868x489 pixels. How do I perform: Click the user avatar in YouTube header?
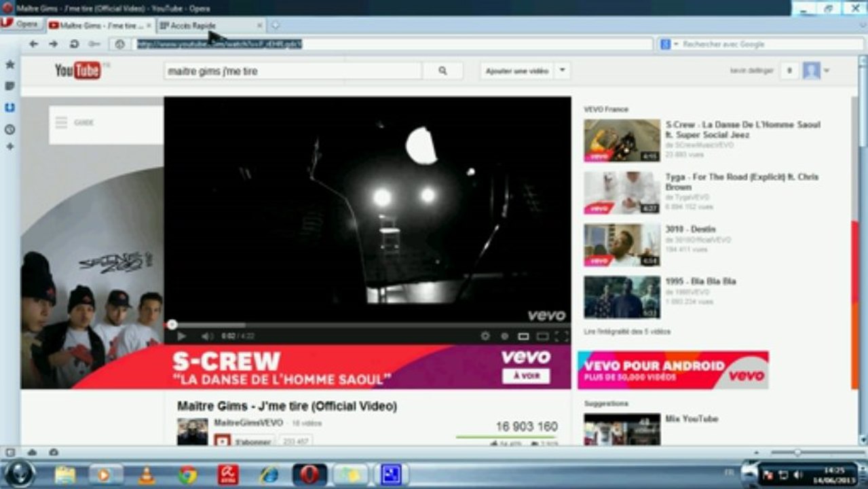point(811,71)
